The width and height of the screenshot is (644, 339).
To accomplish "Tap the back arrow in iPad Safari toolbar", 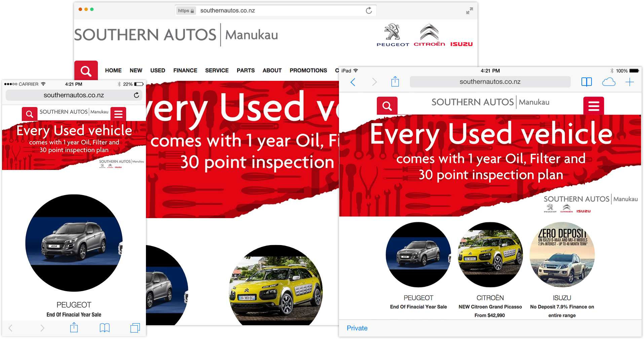I will coord(353,82).
